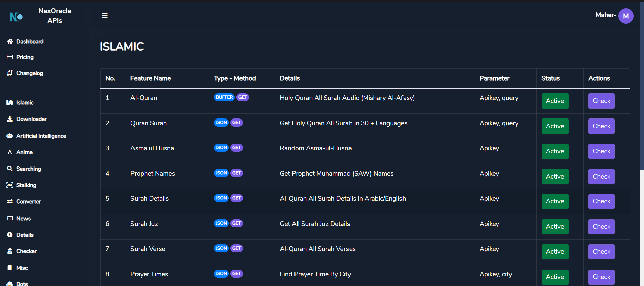644x286 pixels.
Task: Click the Maher- username text
Action: 606,15
